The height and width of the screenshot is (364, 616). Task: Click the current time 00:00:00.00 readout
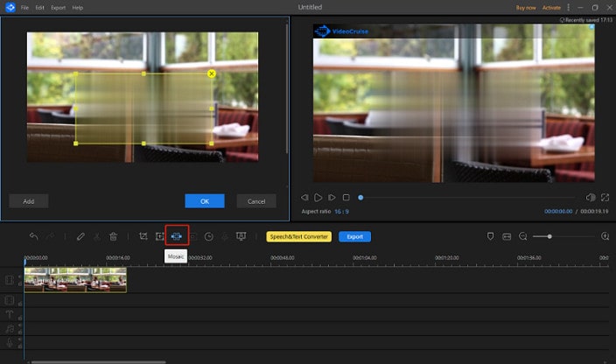pyautogui.click(x=558, y=211)
